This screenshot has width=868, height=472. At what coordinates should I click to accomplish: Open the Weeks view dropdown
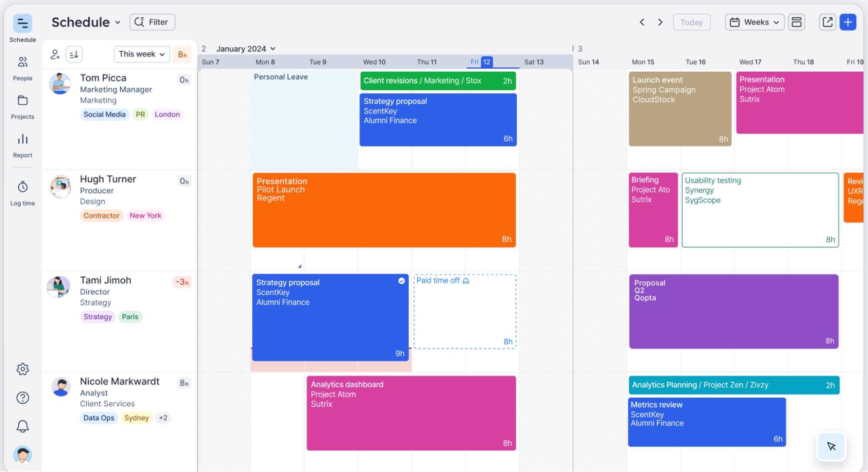(x=754, y=22)
